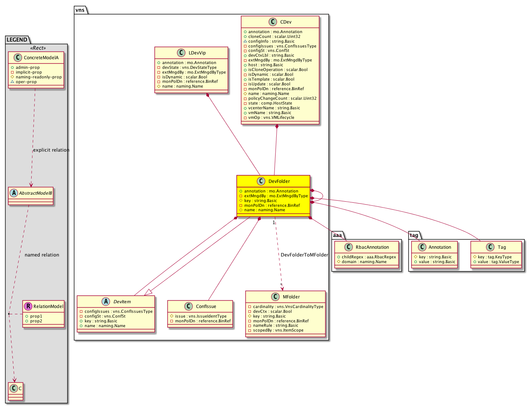This screenshot has height=407, width=532.
Task: Select the RbacAnnotation class C icon
Action: [x=348, y=247]
